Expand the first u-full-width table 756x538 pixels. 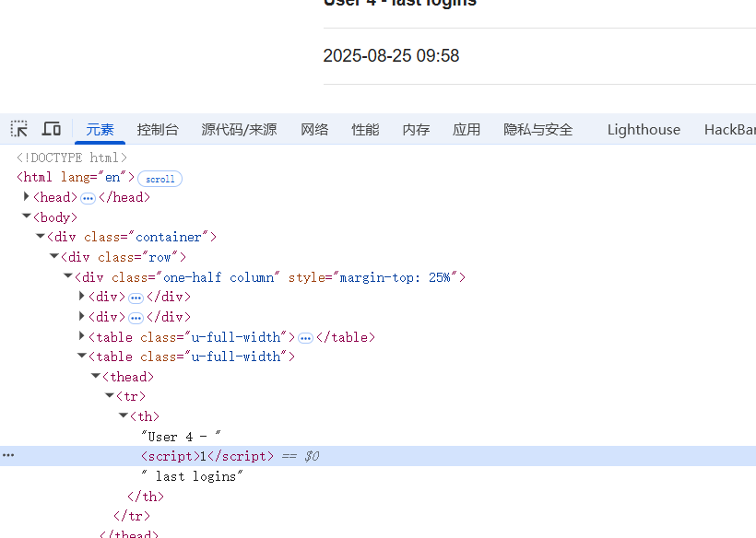coord(82,336)
